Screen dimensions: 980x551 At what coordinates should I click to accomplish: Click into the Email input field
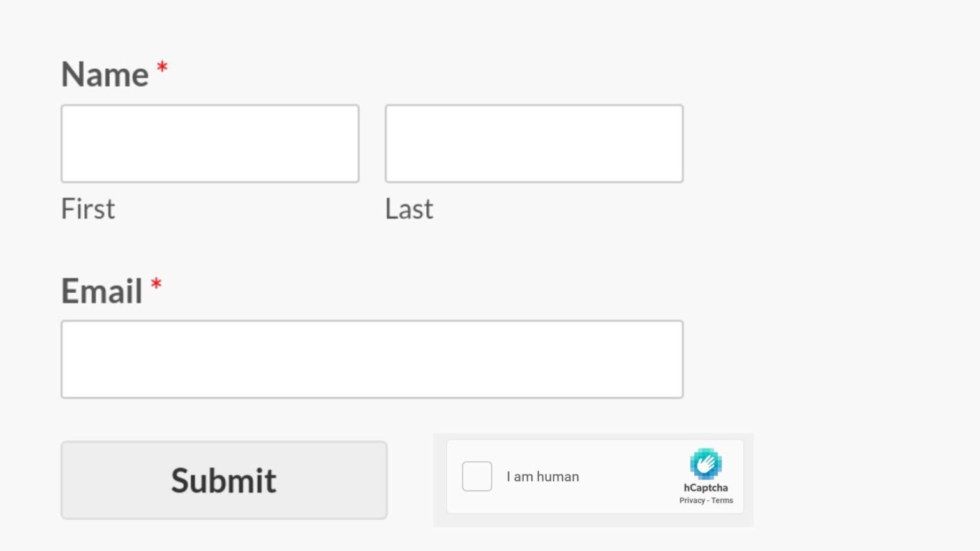[372, 359]
